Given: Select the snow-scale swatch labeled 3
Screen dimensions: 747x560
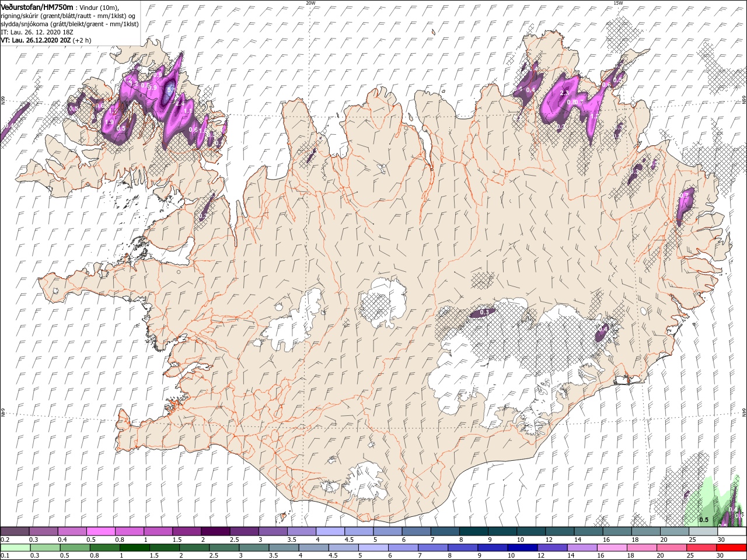Looking at the screenshot, I should (273, 531).
